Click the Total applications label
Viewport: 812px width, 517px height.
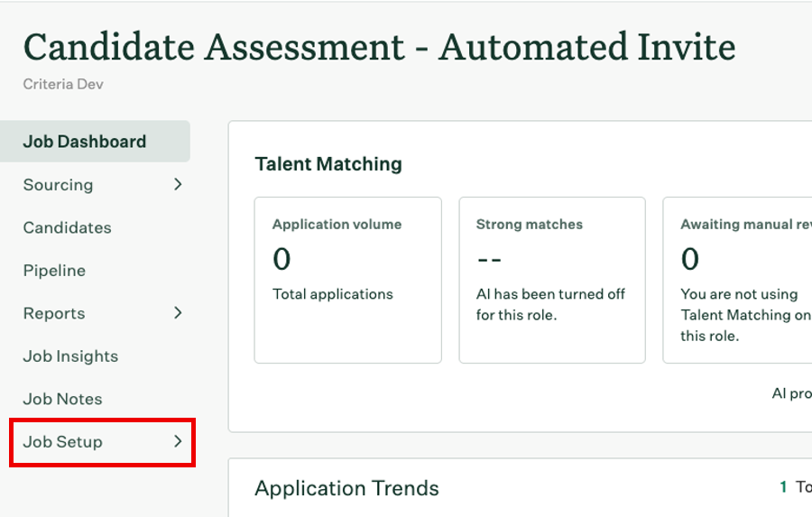pyautogui.click(x=333, y=294)
